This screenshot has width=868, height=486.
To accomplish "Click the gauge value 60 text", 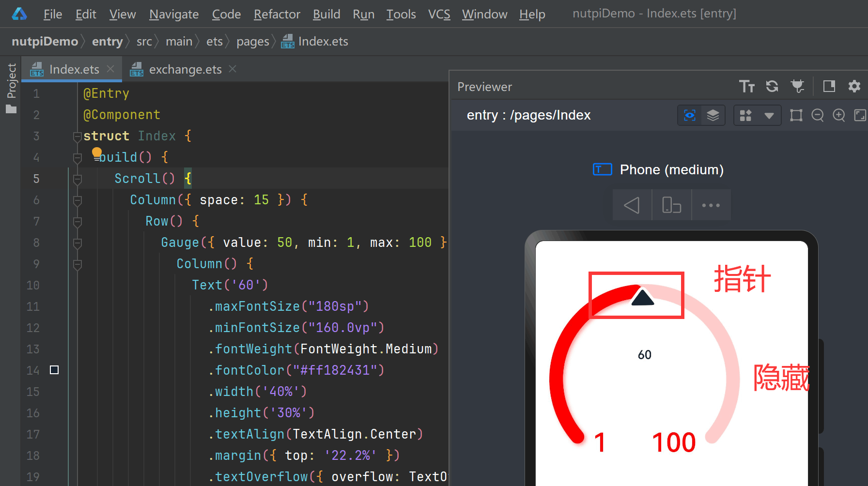I will click(x=645, y=355).
